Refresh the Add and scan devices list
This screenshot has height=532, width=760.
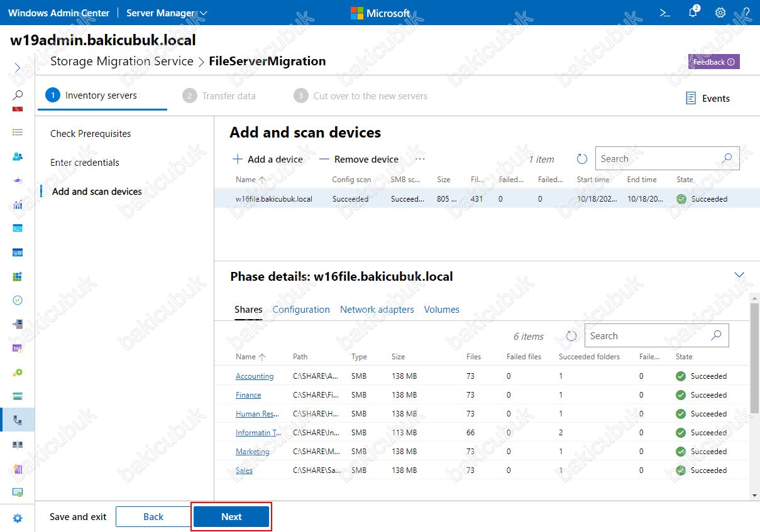(582, 159)
